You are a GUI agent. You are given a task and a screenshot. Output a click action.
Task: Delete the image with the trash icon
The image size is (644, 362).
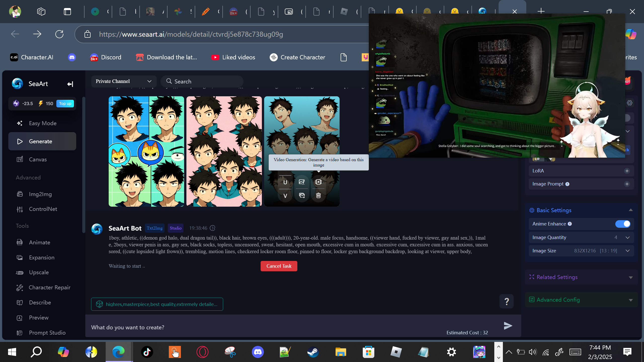pos(318,195)
